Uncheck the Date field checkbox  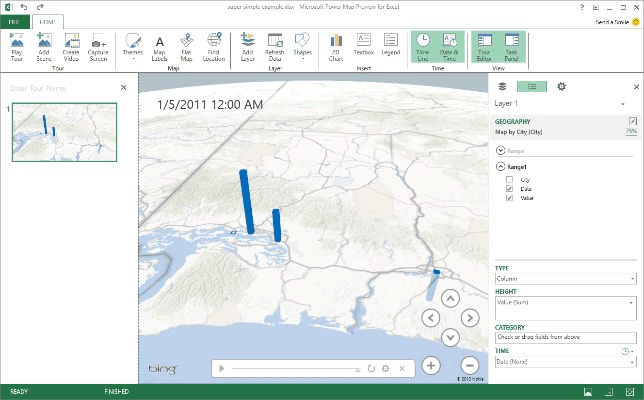pyautogui.click(x=510, y=188)
